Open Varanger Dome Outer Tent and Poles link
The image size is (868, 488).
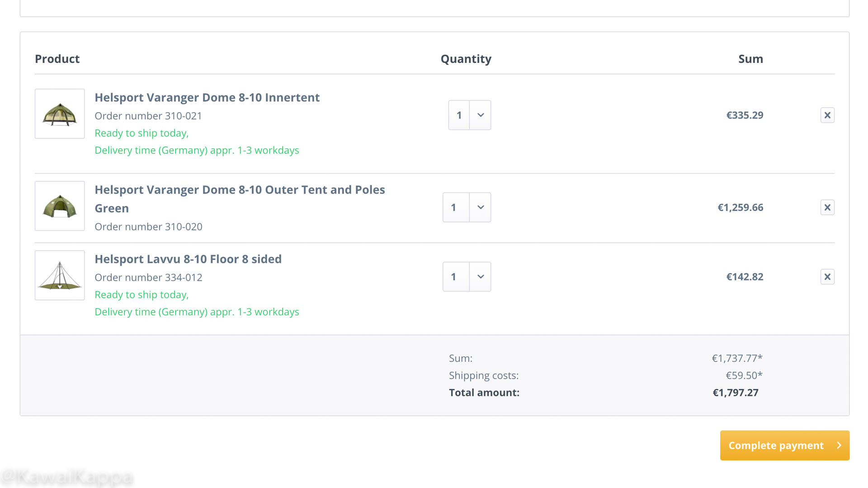click(x=240, y=199)
